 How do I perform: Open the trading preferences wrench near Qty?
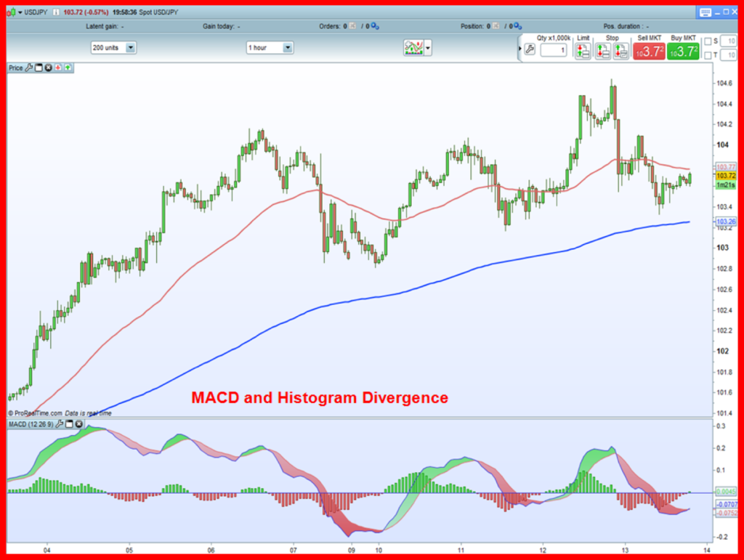(529, 49)
